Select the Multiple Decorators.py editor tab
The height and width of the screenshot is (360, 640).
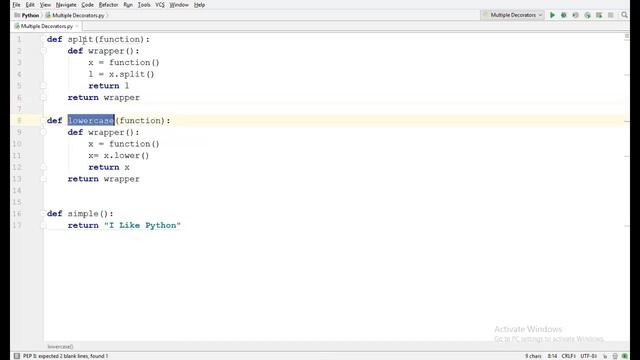point(47,26)
